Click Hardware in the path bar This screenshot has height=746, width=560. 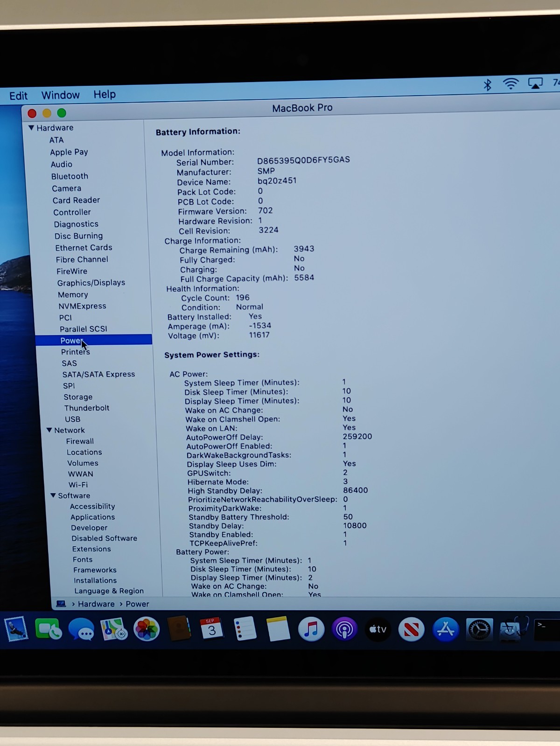coord(96,604)
